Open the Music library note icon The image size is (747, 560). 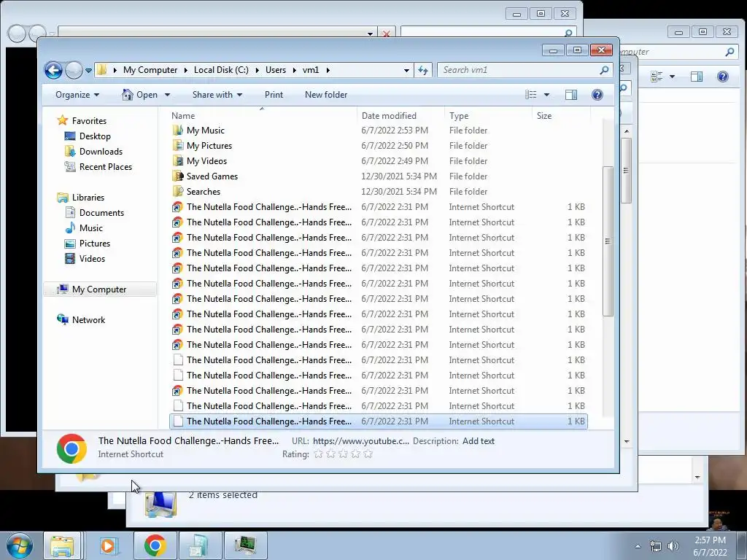click(x=70, y=228)
